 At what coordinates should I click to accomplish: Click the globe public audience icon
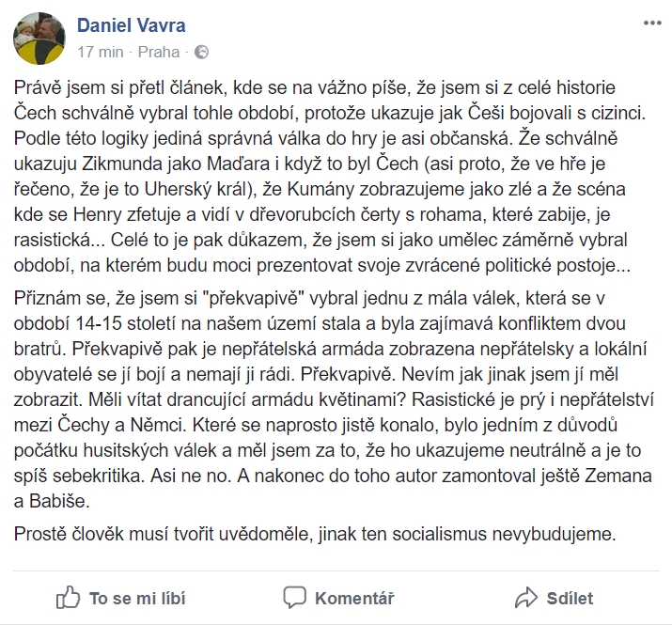coord(201,53)
